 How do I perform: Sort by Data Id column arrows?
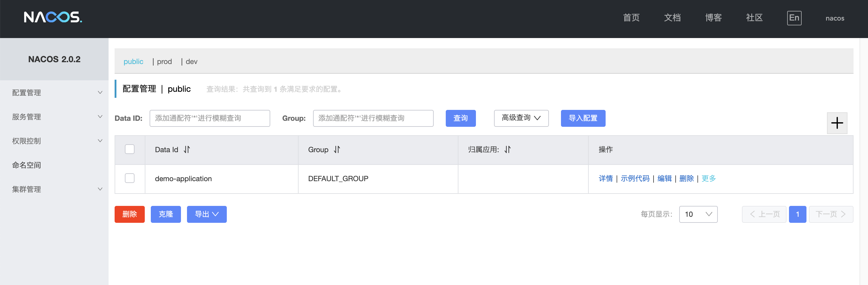pos(187,149)
